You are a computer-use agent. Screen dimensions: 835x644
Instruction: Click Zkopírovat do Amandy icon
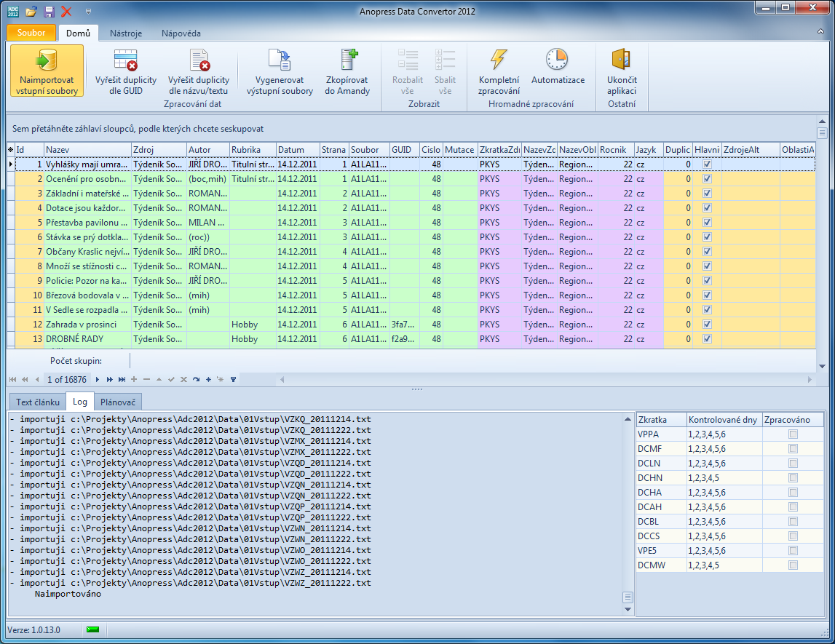pyautogui.click(x=347, y=60)
